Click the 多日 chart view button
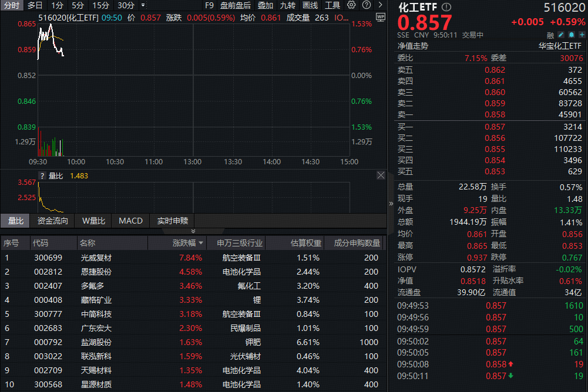This screenshot has width=588, height=392. 35,5
